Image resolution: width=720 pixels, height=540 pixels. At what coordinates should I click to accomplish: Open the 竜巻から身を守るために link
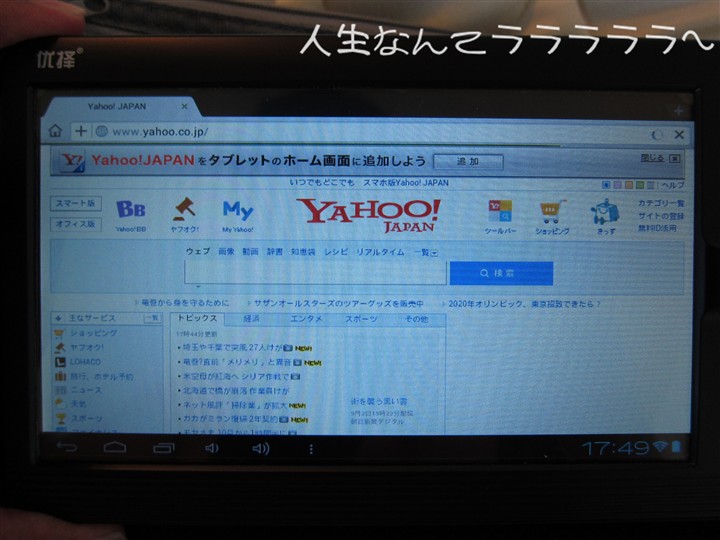[185, 303]
